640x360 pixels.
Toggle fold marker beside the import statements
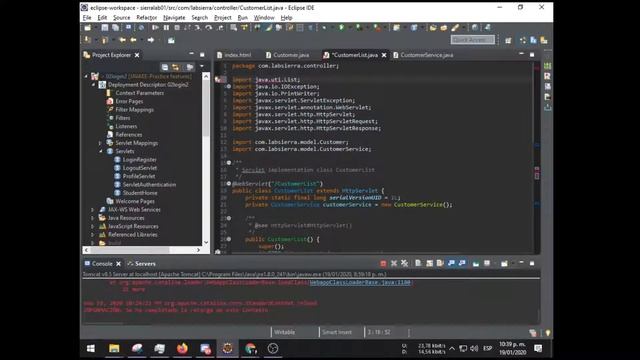(x=229, y=87)
